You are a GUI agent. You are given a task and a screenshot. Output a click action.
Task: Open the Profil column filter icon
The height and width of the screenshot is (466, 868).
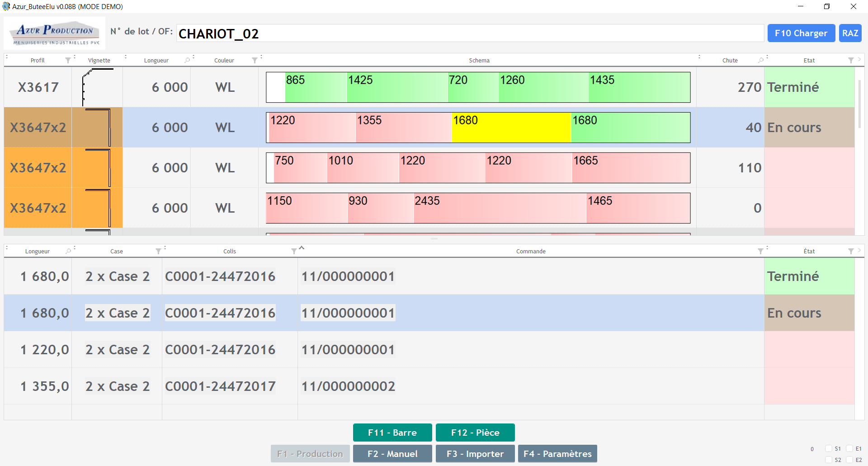pos(68,61)
